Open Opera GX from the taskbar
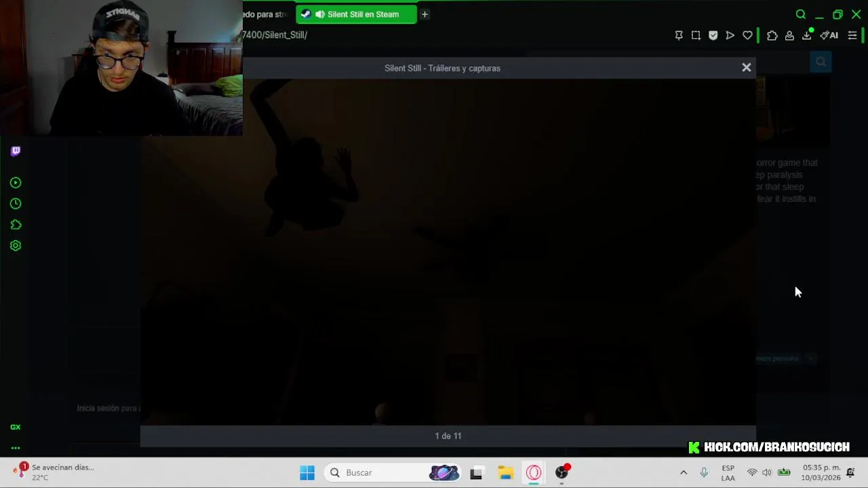 pos(534,472)
